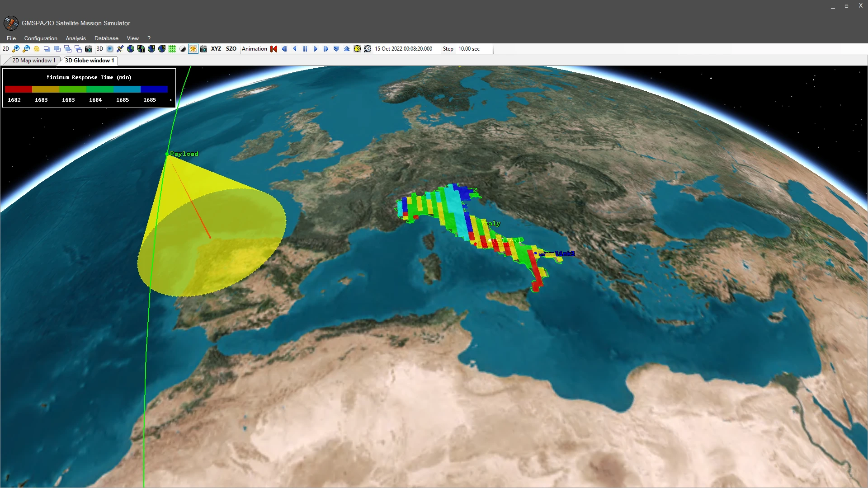Screen dimensions: 868x488
Task: Toggle the highlighted star burst icon
Action: point(193,49)
